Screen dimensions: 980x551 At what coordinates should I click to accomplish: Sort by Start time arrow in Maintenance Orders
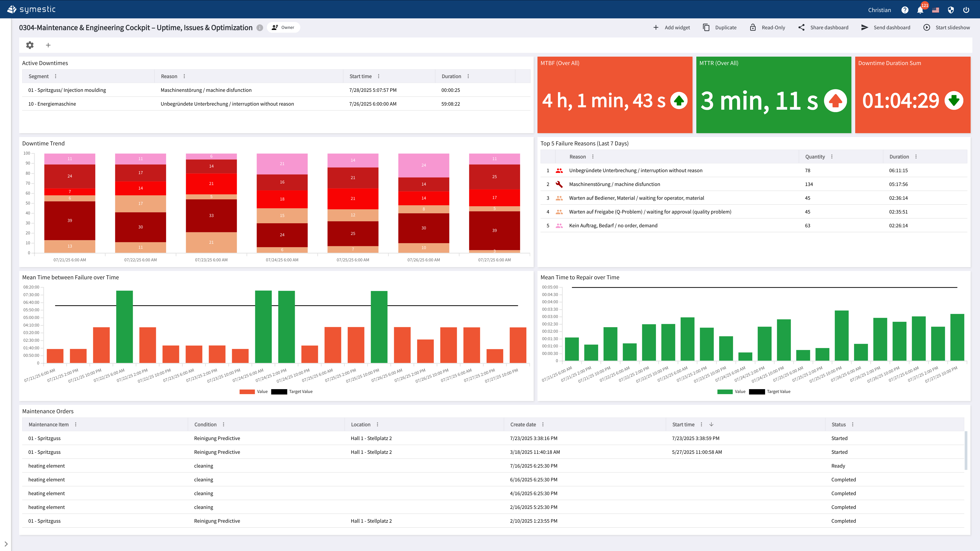[711, 424]
